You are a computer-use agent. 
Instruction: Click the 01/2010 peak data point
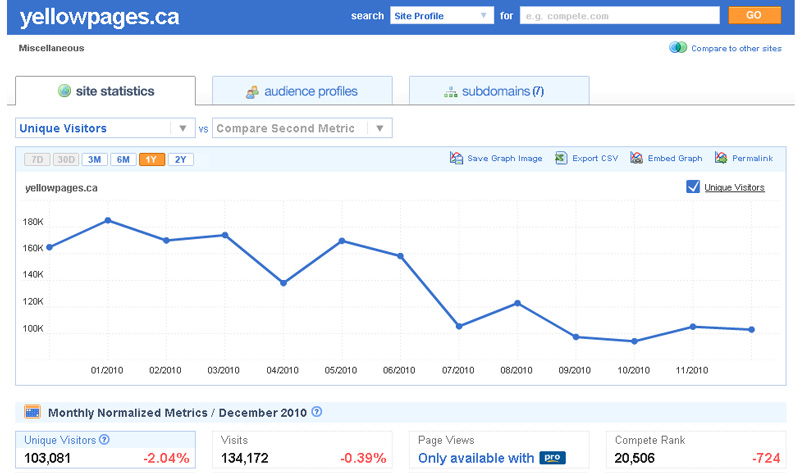(108, 220)
